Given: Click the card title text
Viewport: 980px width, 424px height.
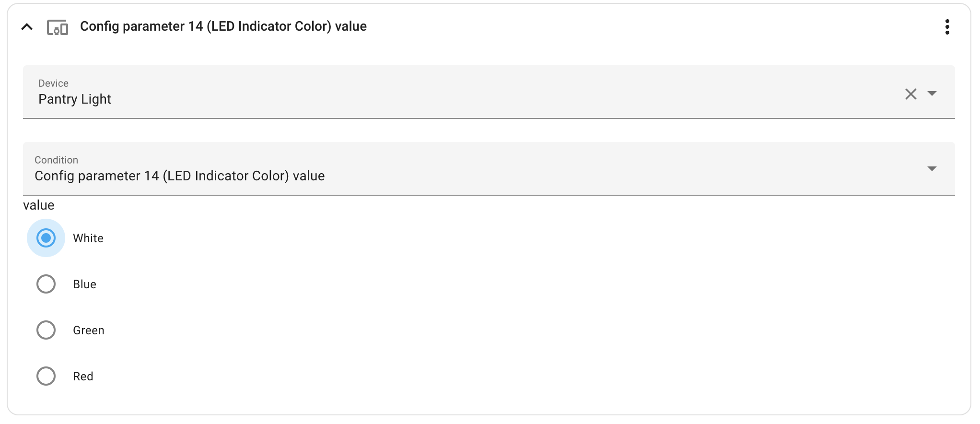Looking at the screenshot, I should tap(224, 27).
